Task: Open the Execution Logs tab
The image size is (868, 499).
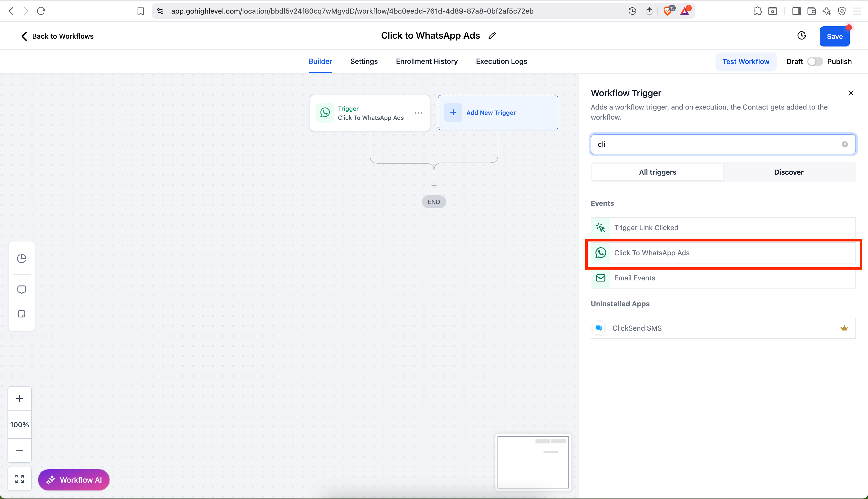Action: click(x=501, y=61)
